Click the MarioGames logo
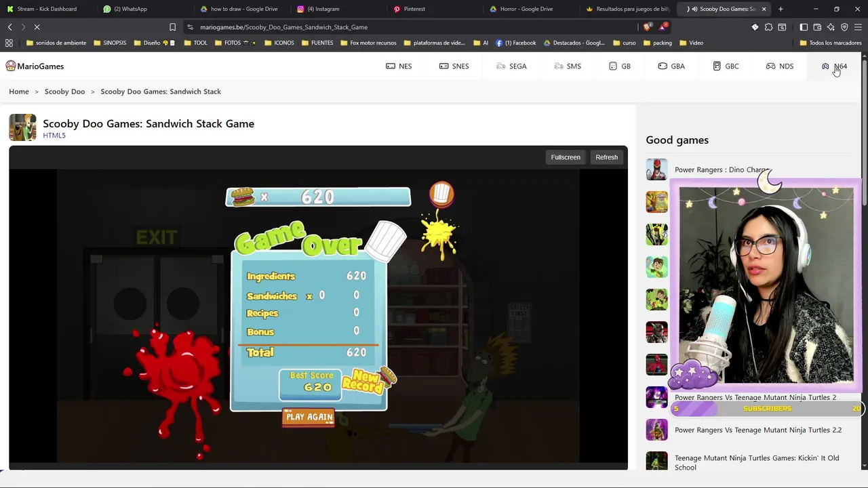Viewport: 868px width, 488px height. (x=35, y=66)
